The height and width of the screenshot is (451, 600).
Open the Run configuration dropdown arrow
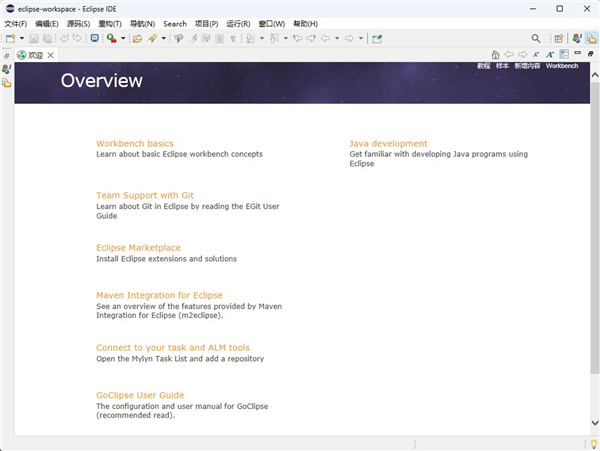[122, 38]
